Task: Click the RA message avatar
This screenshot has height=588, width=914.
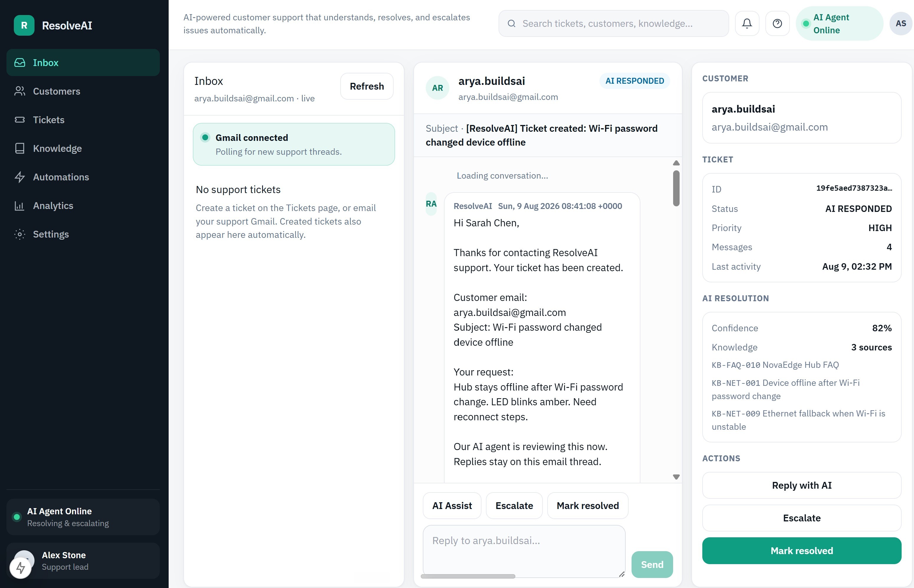Action: coord(431,204)
